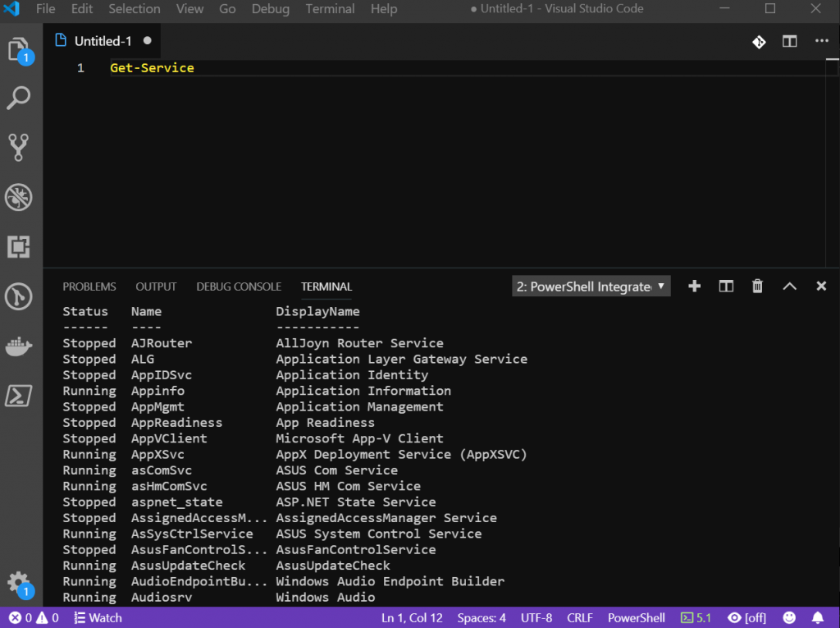Open the PowerShell Command Explorer
The height and width of the screenshot is (628, 840).
(x=19, y=397)
